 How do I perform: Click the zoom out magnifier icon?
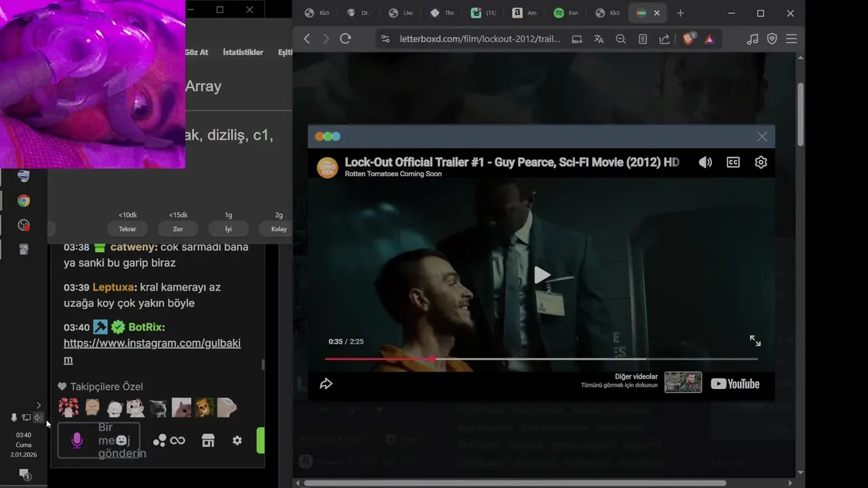coord(620,39)
